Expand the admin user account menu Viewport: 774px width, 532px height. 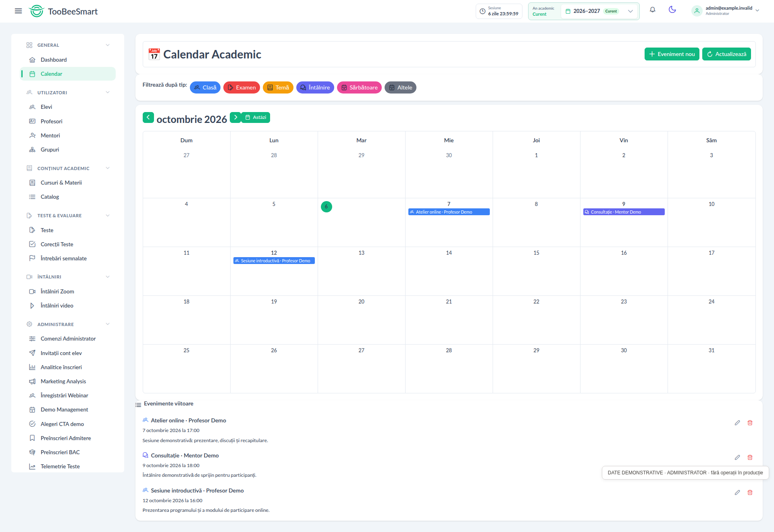point(726,11)
